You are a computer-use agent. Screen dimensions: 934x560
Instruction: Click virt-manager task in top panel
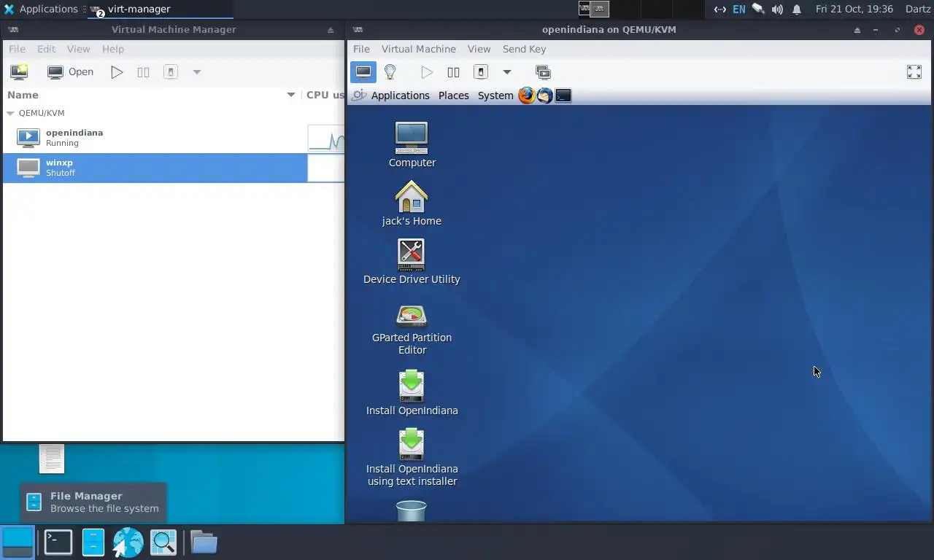tap(161, 9)
